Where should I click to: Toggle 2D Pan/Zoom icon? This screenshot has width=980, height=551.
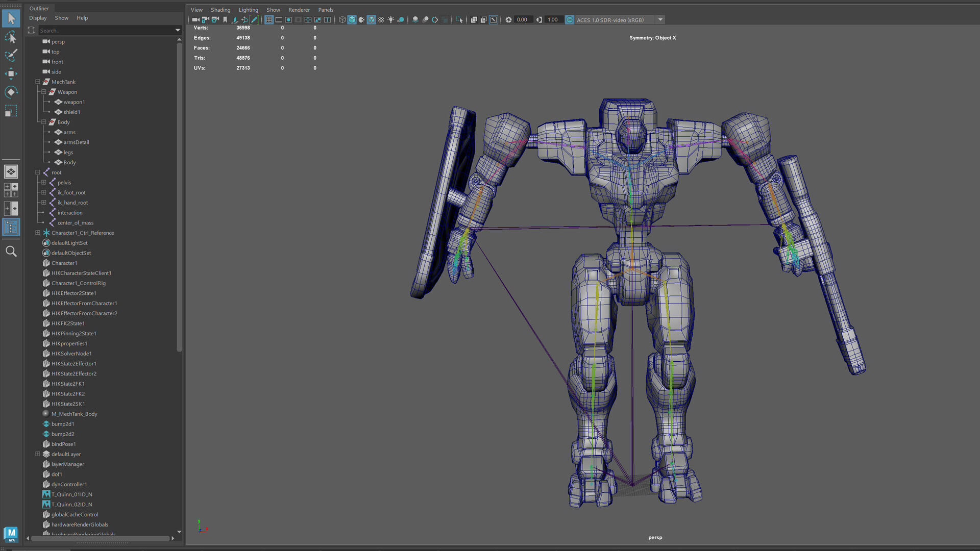pyautogui.click(x=244, y=20)
